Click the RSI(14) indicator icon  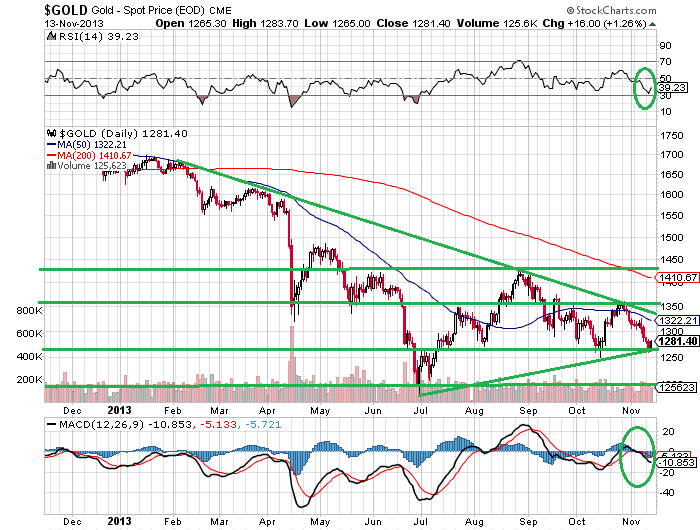point(52,36)
